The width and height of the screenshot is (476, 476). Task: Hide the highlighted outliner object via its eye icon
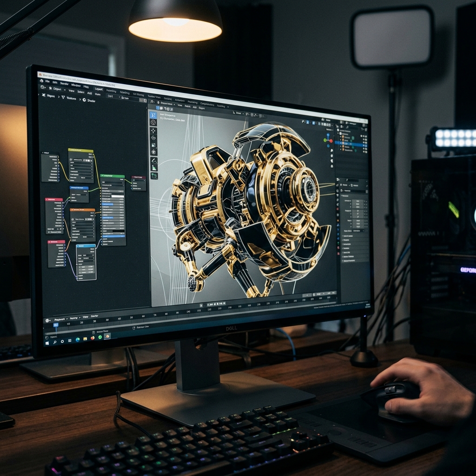coord(364,145)
